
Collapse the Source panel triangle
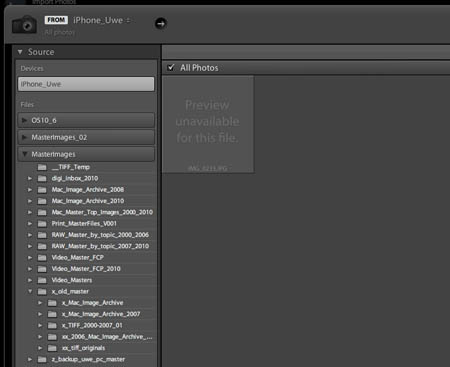point(20,52)
